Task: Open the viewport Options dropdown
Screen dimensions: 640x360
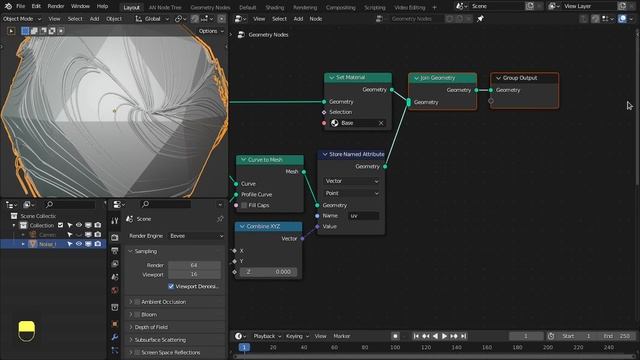Action: point(211,31)
